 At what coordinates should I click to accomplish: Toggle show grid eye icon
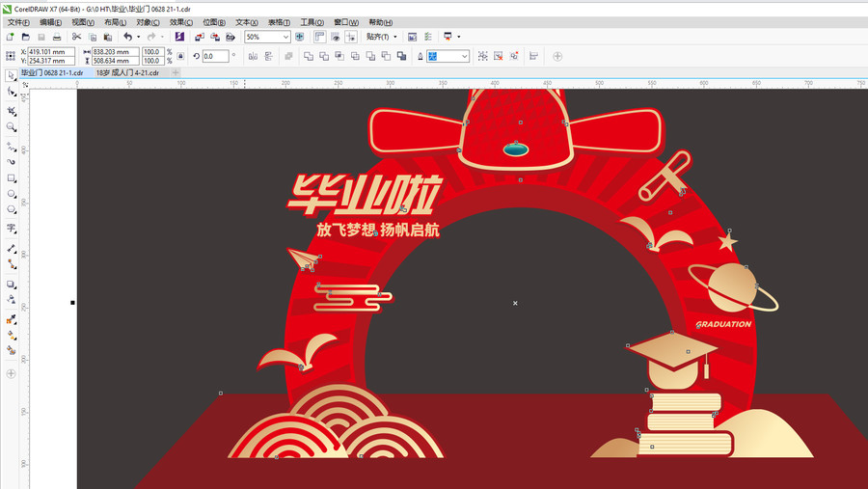(x=336, y=37)
